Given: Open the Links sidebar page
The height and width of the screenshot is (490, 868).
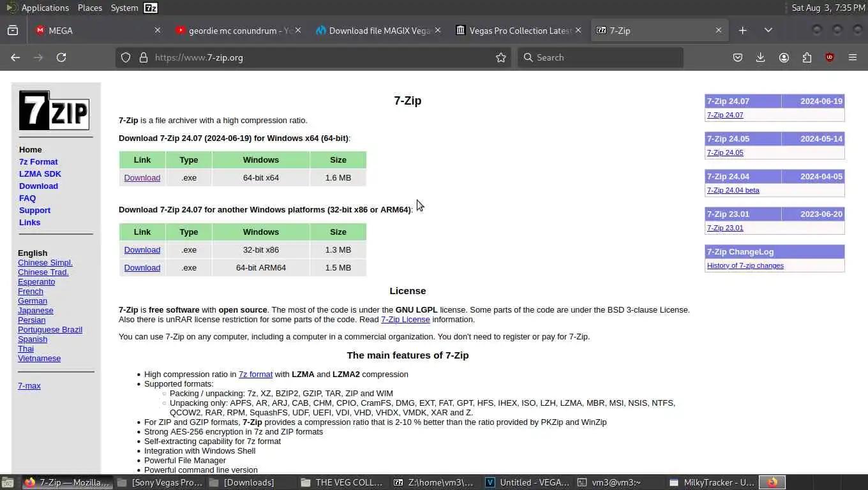Looking at the screenshot, I should (29, 222).
